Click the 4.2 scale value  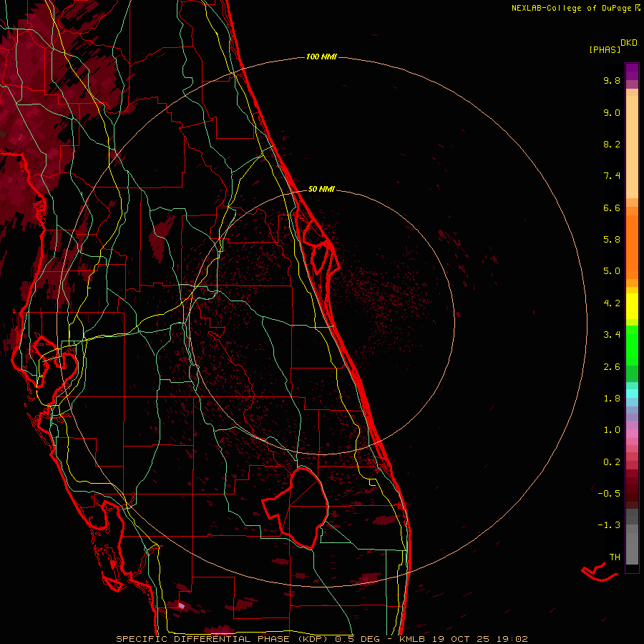tap(612, 303)
